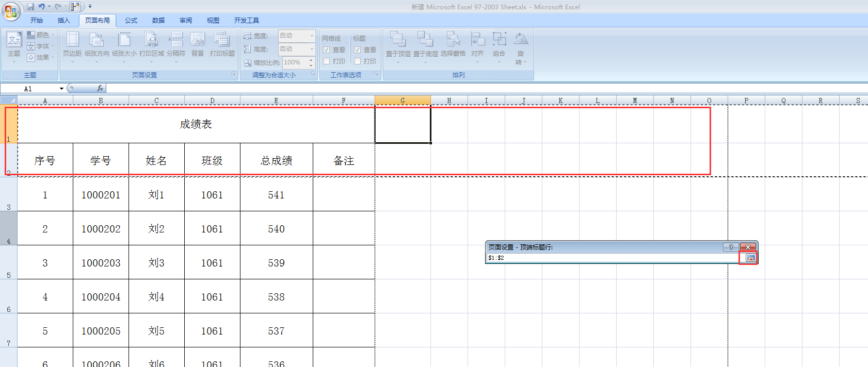Image resolution: width=868 pixels, height=367 pixels.
Task: Open the 视图 (View) ribbon tab
Action: (x=213, y=21)
